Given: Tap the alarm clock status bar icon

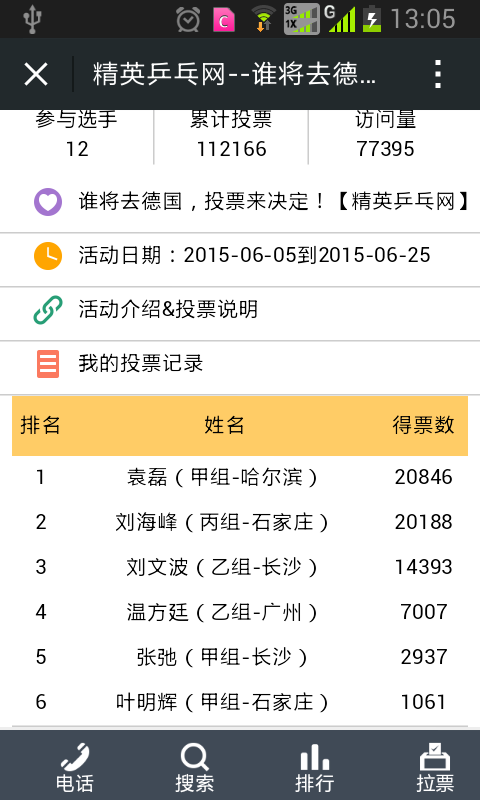Looking at the screenshot, I should [188, 19].
